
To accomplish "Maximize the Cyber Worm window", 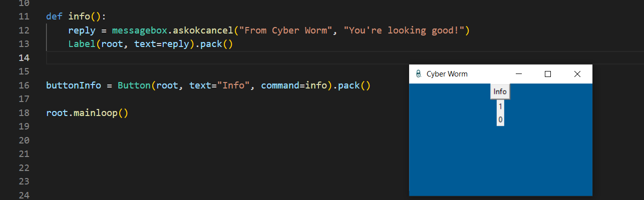I will tap(548, 74).
